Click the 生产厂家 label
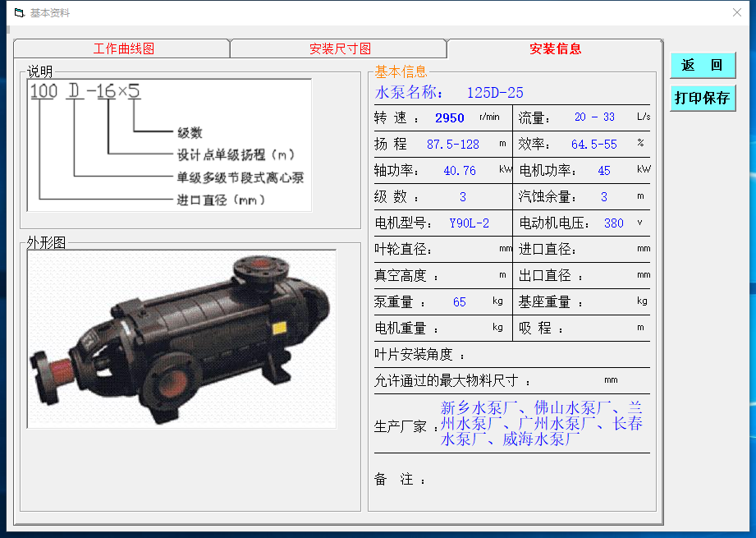Screen dimensions: 756x538 coord(406,426)
